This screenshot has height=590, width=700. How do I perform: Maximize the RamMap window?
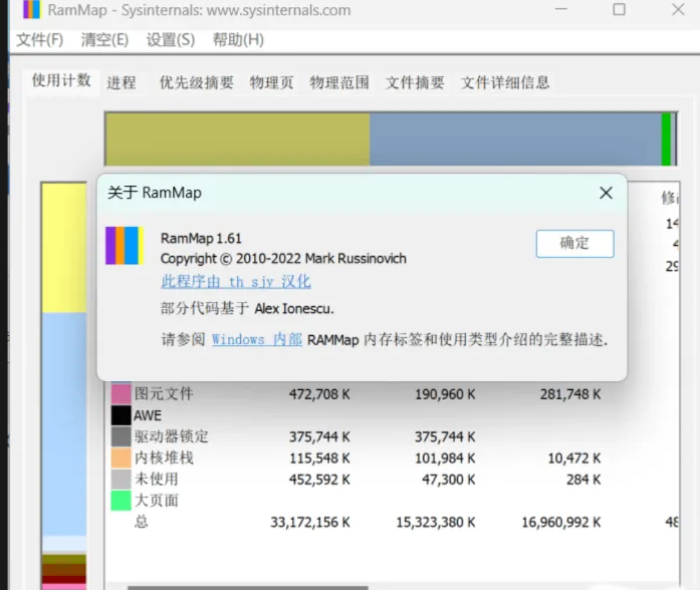tap(619, 10)
